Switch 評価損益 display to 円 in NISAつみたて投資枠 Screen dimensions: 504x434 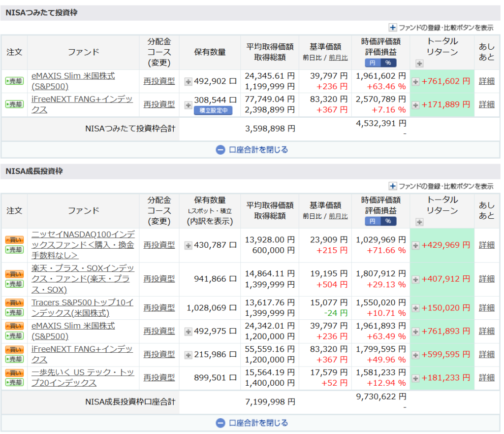tap(373, 63)
